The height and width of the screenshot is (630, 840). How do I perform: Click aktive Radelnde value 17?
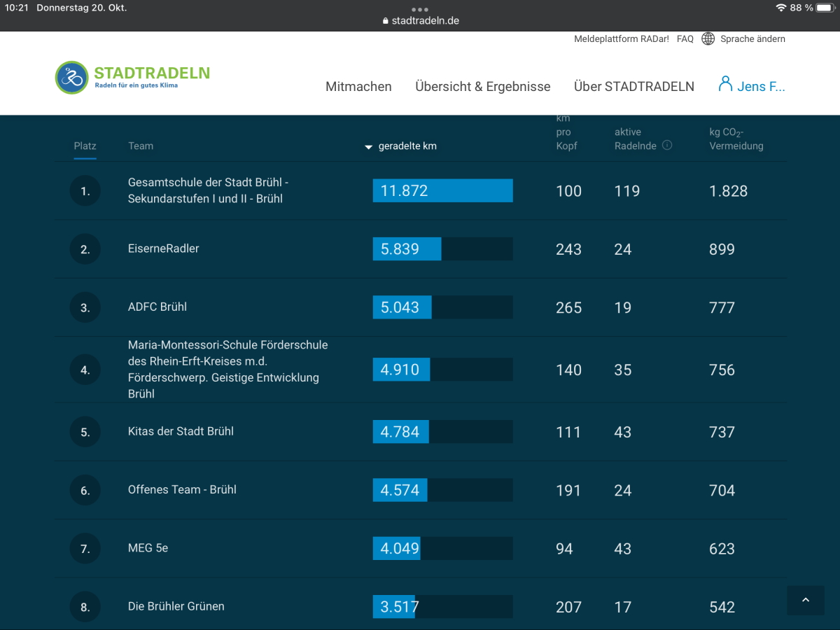click(623, 607)
